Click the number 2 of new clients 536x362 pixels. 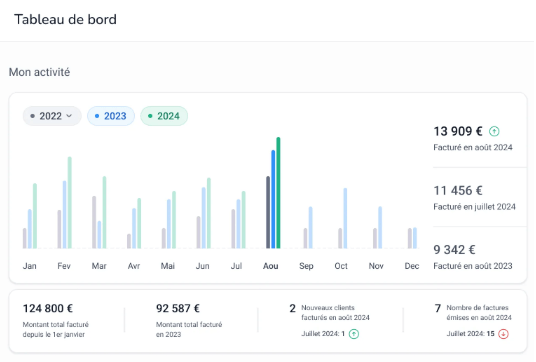click(292, 308)
